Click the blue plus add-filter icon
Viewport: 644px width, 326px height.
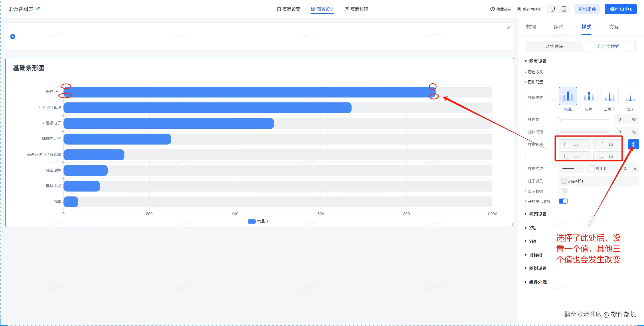(x=13, y=37)
